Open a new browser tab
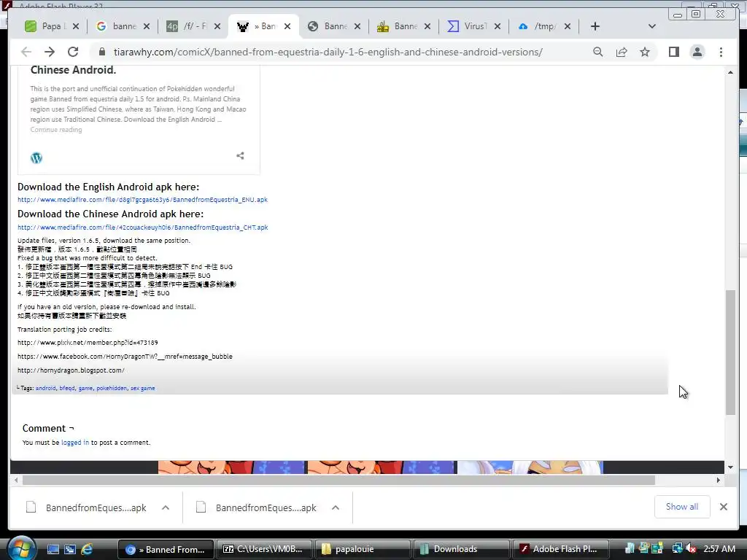The image size is (747, 560). click(595, 26)
